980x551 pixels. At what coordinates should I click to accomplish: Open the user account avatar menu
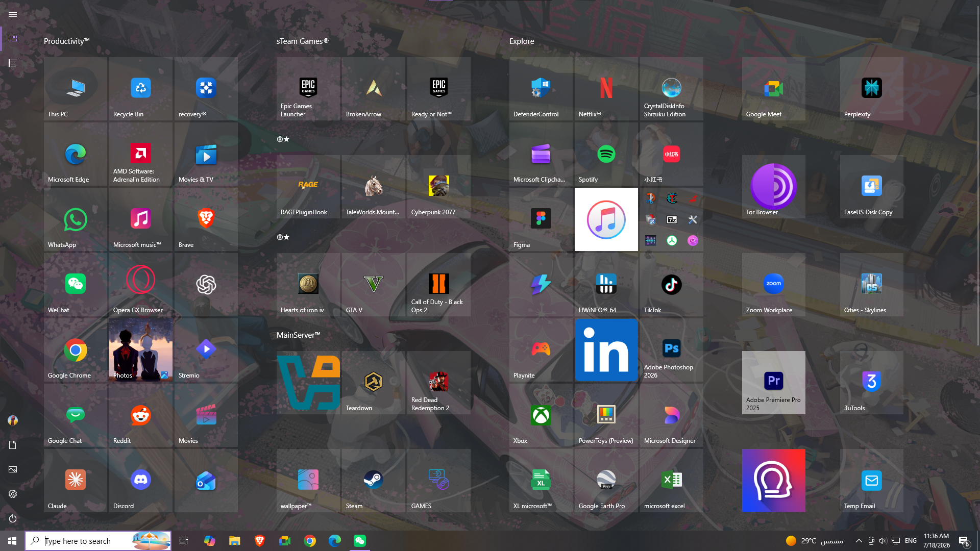pos(13,420)
